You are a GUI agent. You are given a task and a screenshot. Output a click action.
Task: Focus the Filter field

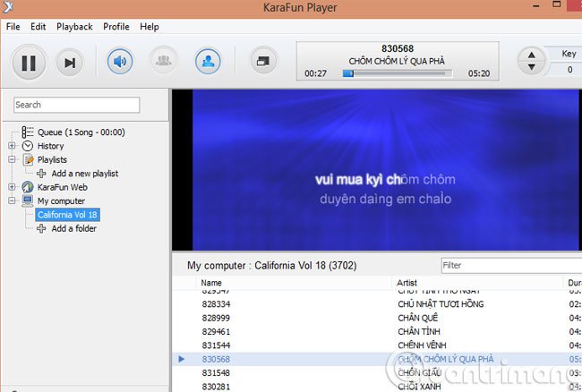pyautogui.click(x=511, y=266)
